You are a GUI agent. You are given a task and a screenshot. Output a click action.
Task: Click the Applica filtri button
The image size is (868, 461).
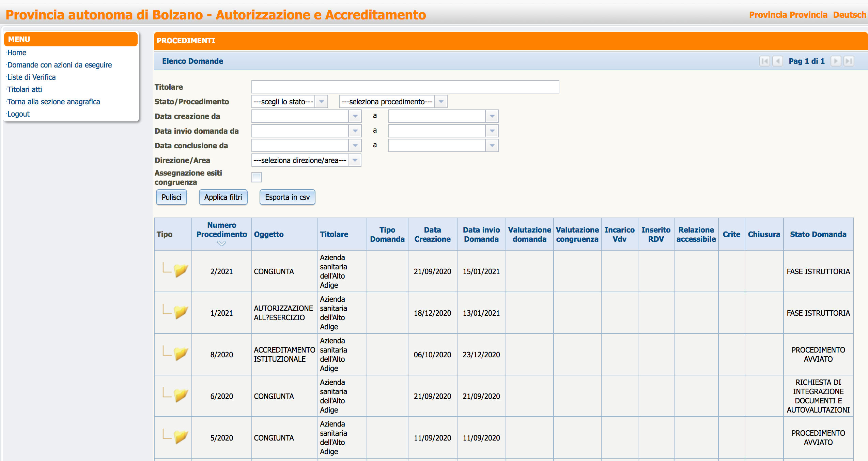pos(223,197)
